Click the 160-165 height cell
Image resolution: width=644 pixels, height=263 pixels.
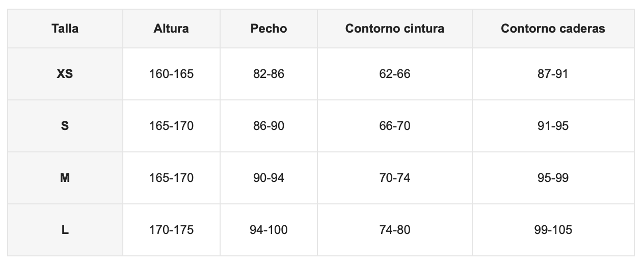(x=171, y=74)
